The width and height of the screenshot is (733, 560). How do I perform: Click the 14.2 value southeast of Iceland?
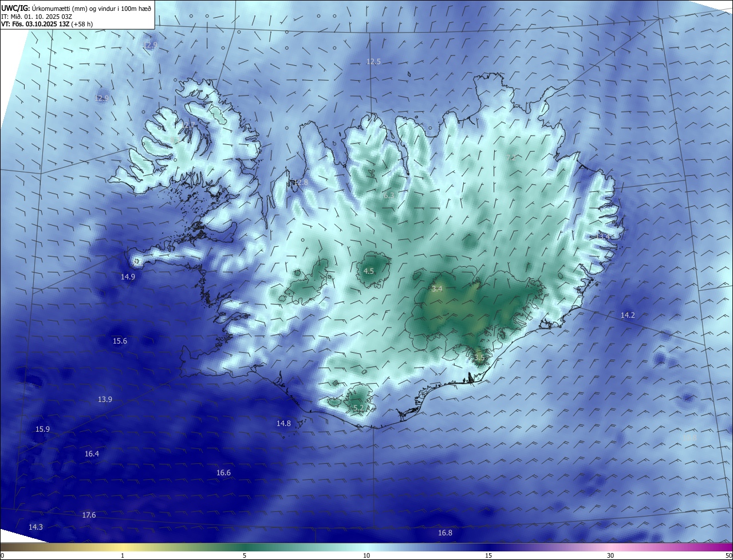(x=628, y=316)
